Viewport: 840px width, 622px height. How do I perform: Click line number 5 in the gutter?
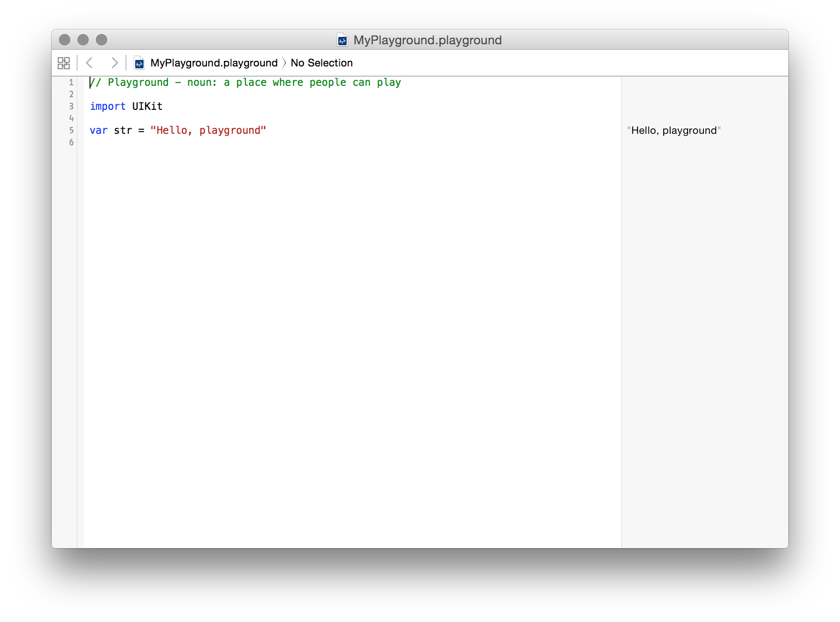72,131
